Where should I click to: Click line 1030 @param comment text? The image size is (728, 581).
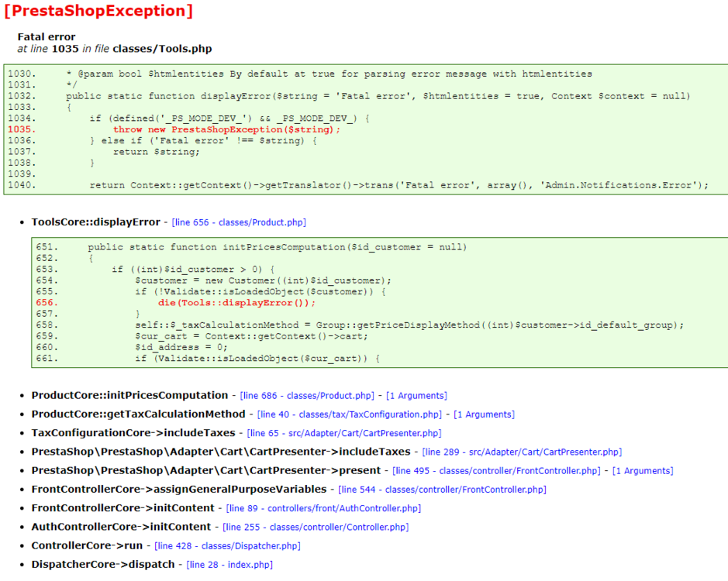coord(329,74)
